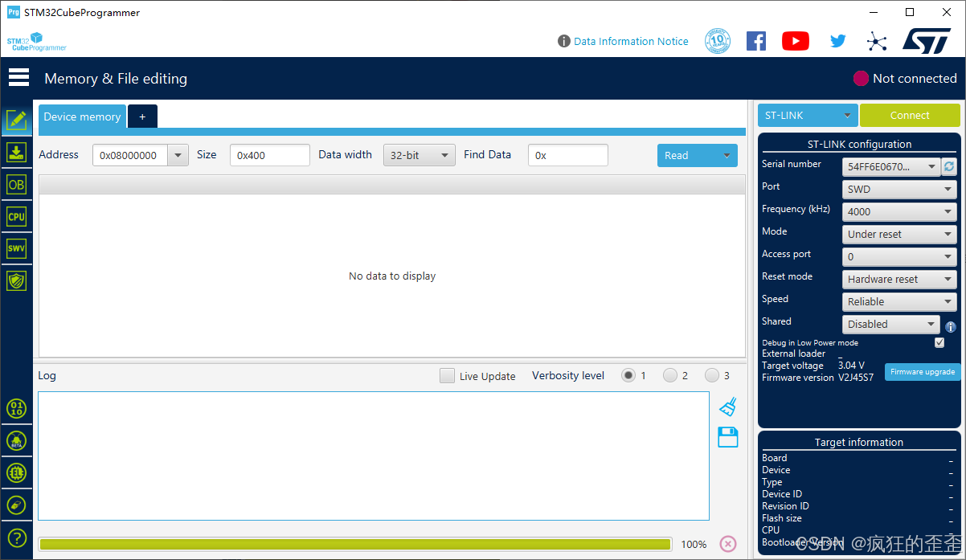This screenshot has height=560, width=966.
Task: Set verbosity level to 1
Action: point(628,375)
